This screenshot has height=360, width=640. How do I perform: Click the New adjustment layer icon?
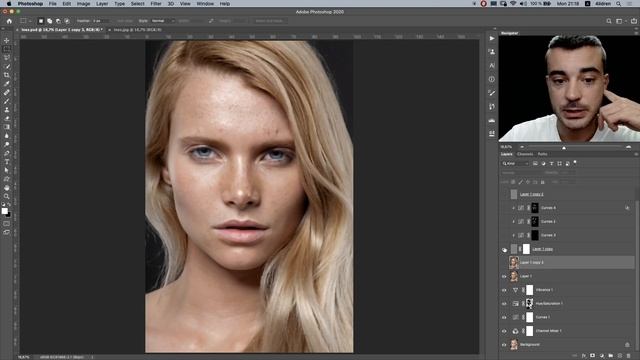point(602,356)
